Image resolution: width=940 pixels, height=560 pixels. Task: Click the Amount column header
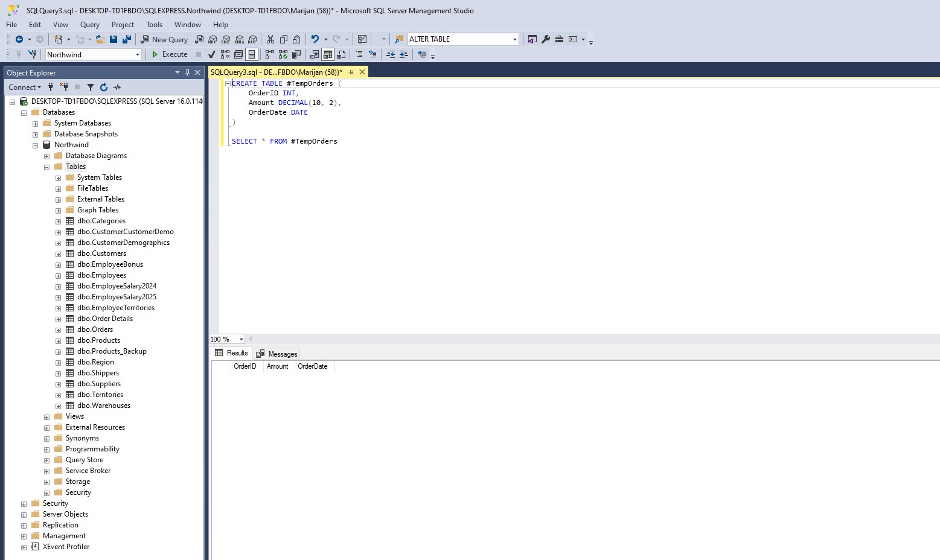[x=278, y=366]
